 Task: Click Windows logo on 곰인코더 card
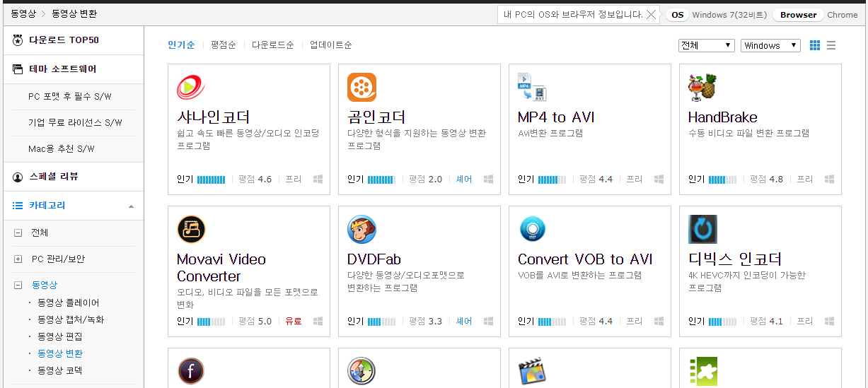(489, 180)
